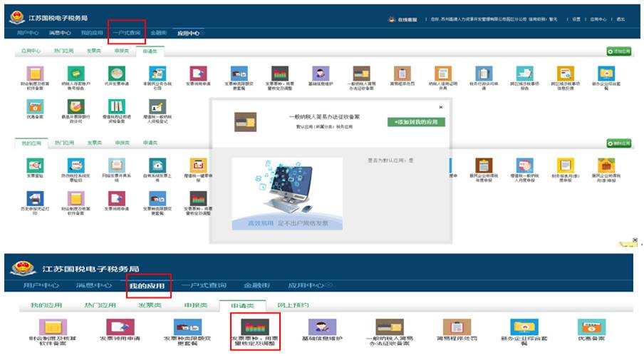Open 在线客服 online support in header
644x358 pixels.
(407, 19)
